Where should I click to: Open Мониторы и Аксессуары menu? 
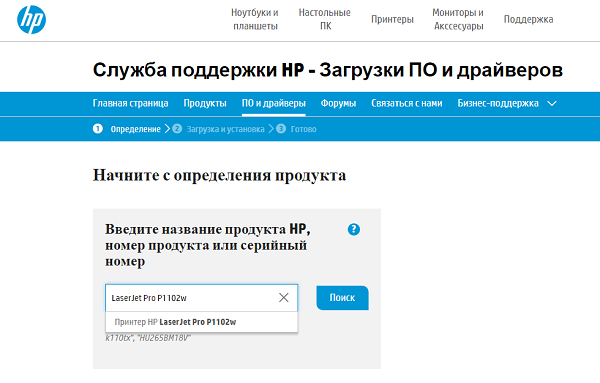tap(458, 20)
